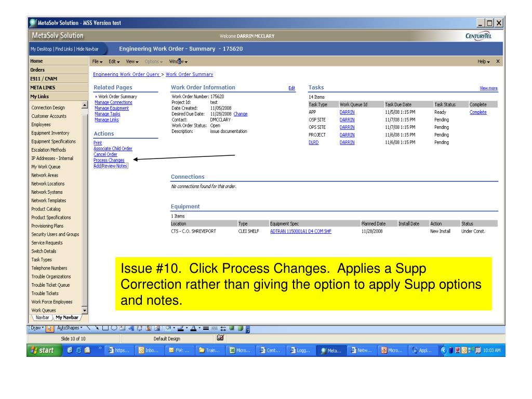This screenshot has height=399, width=532.
Task: Click the Windows start button
Action: point(44,350)
